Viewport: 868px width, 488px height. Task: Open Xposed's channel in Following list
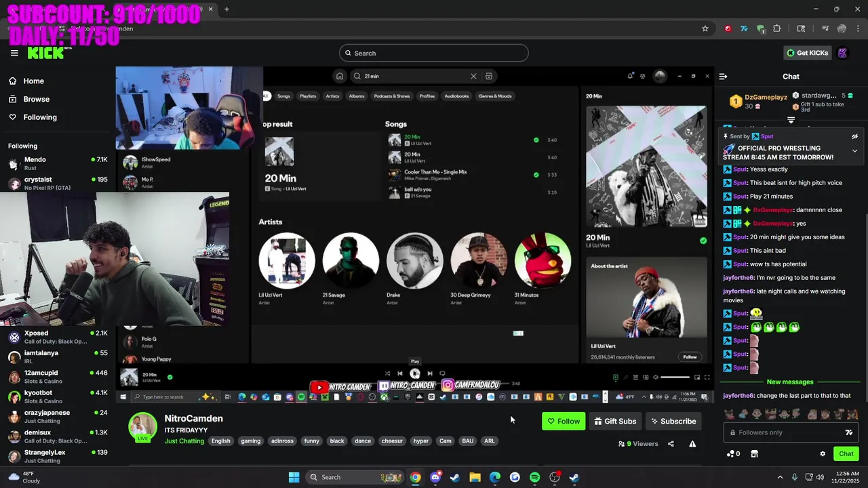(58, 337)
